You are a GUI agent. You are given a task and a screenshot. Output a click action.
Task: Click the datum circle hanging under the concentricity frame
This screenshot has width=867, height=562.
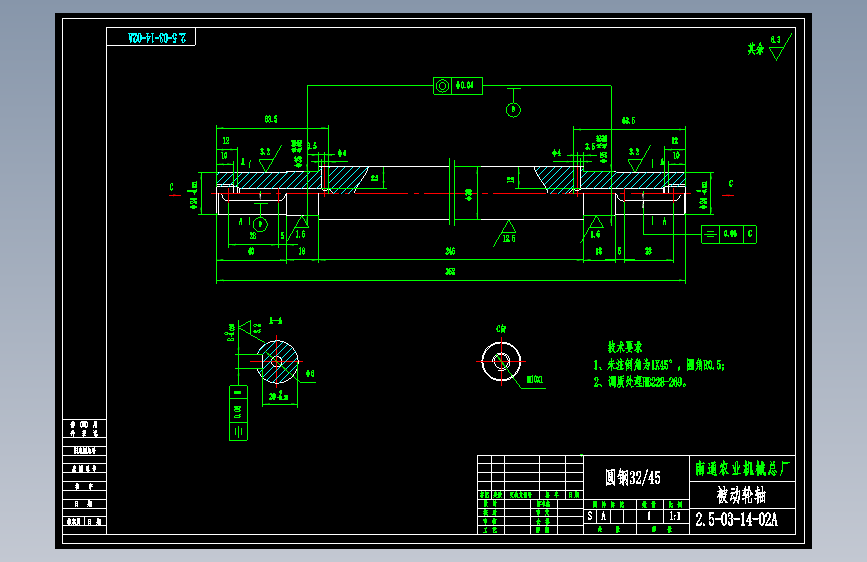coord(513,110)
